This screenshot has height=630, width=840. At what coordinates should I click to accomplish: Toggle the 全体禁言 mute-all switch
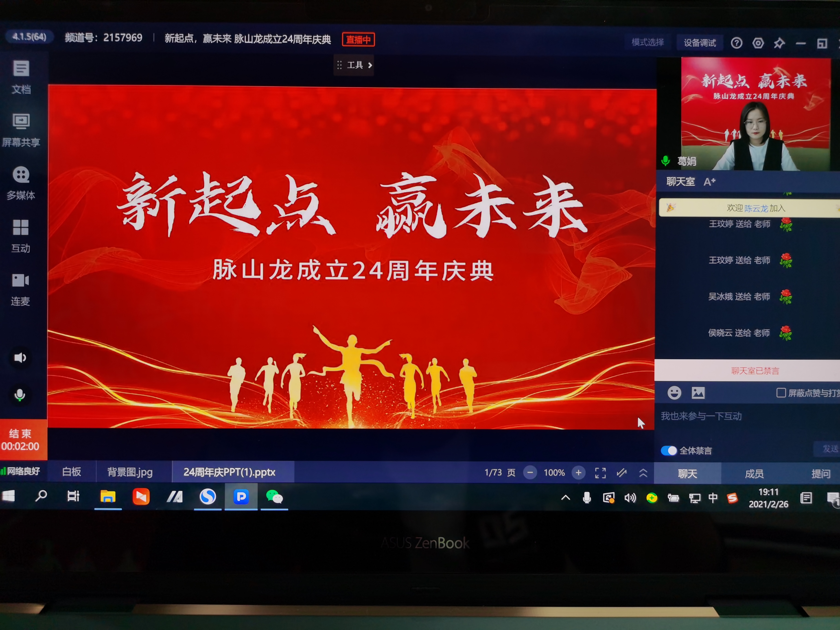(x=669, y=450)
